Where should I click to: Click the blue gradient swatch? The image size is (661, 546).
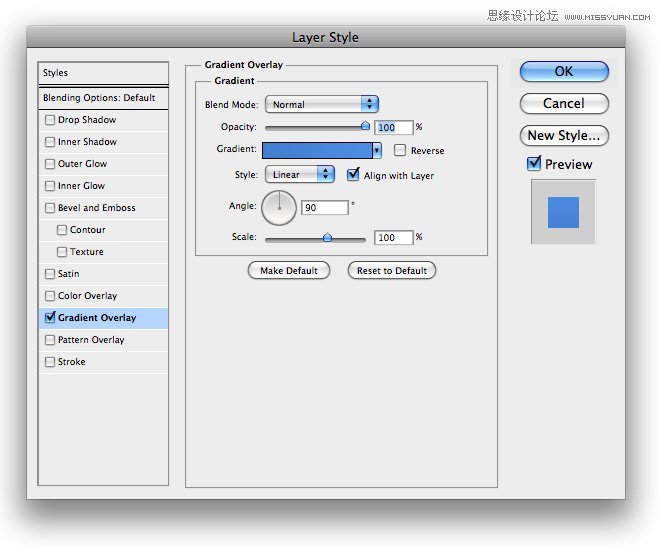point(317,150)
